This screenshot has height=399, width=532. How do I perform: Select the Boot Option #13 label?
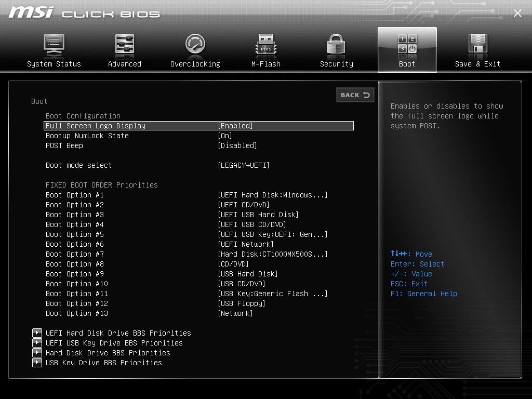[77, 313]
